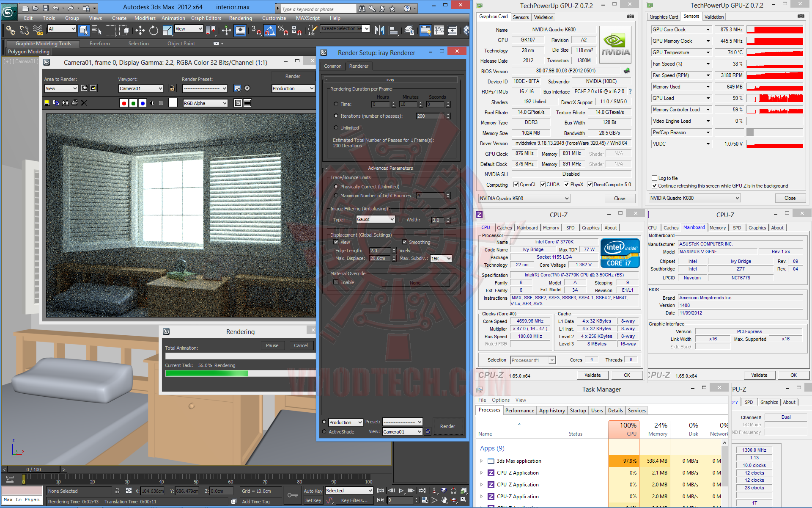Switch to Common tab in Render Setup
This screenshot has height=508, width=812.
[x=332, y=66]
